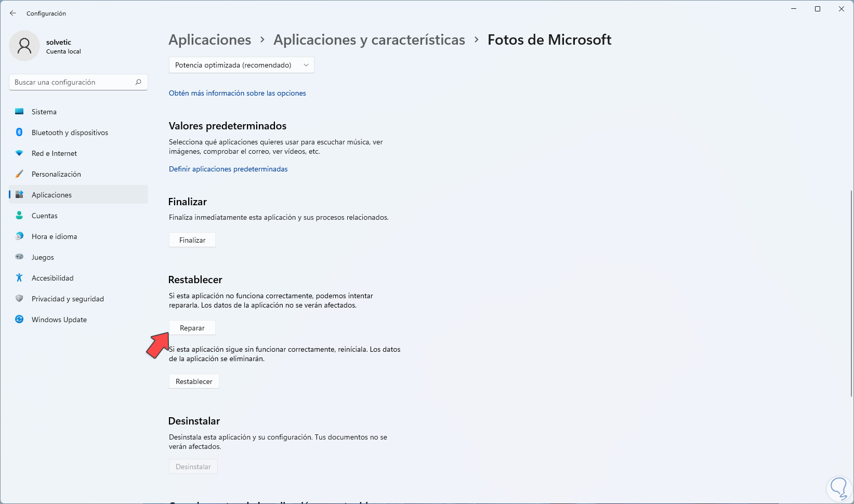The image size is (854, 504).
Task: Open the Sistema settings section
Action: point(78,112)
